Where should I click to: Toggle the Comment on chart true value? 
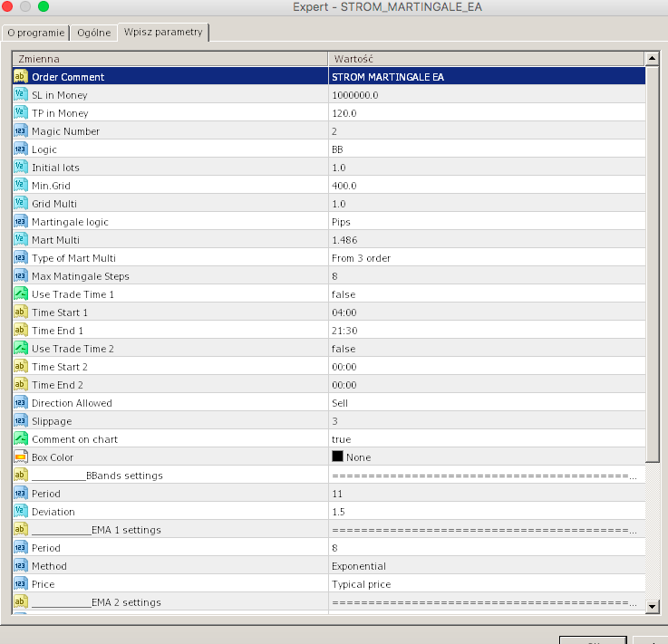[x=487, y=439]
